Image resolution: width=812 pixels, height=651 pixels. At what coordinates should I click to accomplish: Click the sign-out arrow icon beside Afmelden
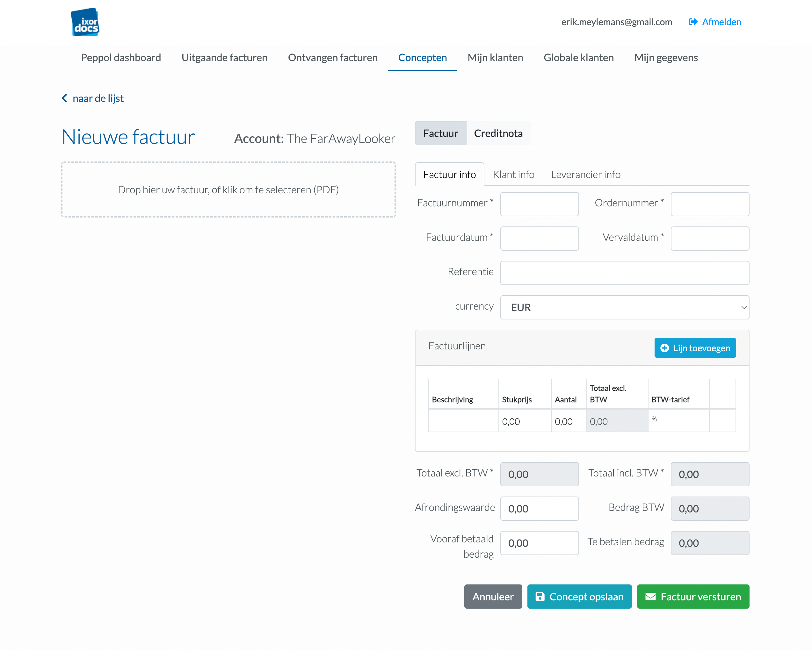692,22
